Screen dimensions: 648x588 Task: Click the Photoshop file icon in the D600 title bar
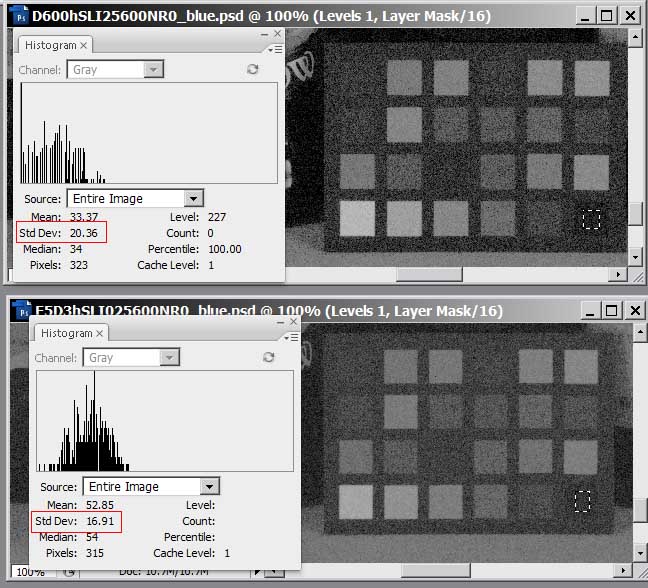(x=19, y=16)
